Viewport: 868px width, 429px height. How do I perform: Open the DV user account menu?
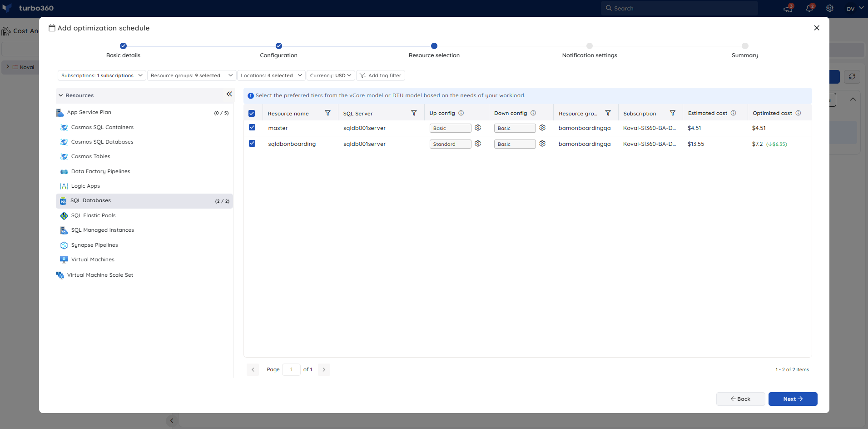pyautogui.click(x=854, y=8)
